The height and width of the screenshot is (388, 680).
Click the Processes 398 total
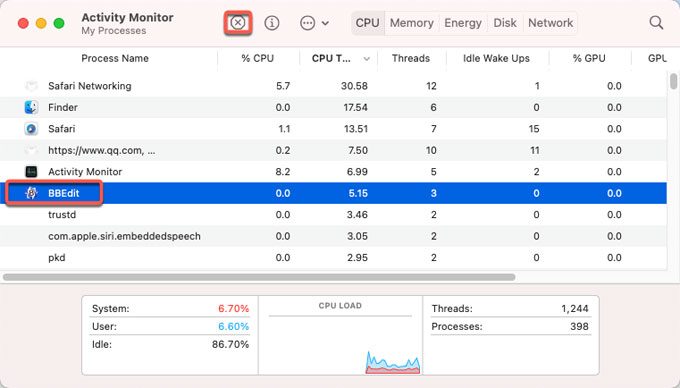[x=579, y=326]
